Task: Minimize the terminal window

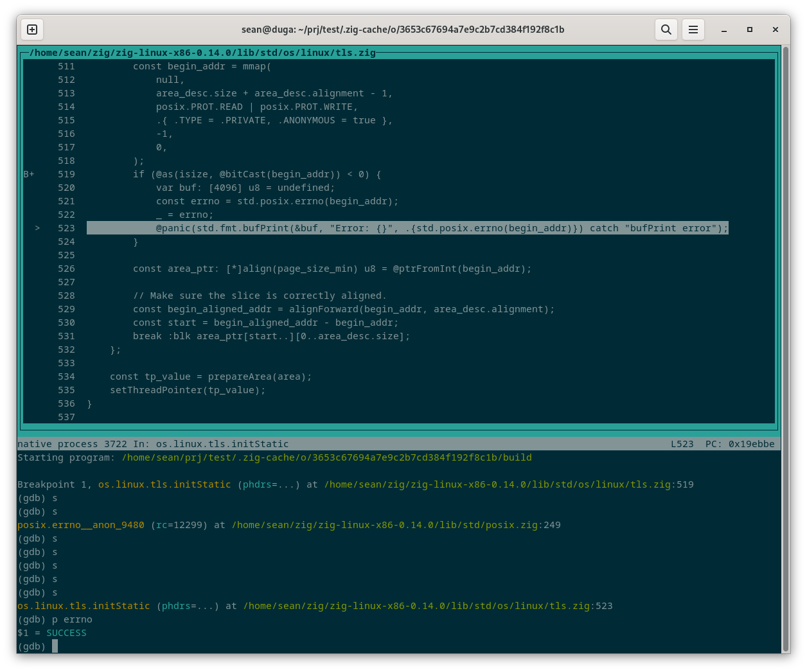Action: coord(724,30)
